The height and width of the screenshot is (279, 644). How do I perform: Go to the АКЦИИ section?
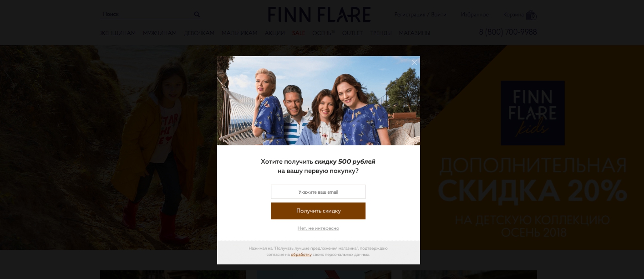(274, 33)
